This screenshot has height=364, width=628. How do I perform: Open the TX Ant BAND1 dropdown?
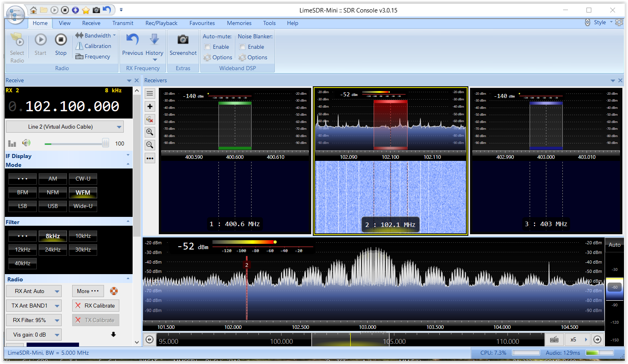point(34,306)
